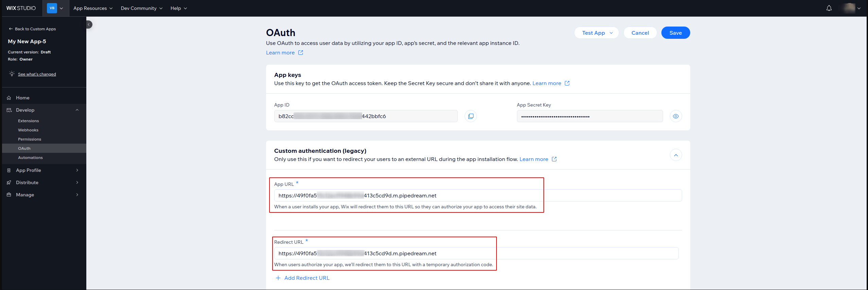Collapse the left sidebar panel
Viewport: 868px width, 290px height.
[89, 25]
